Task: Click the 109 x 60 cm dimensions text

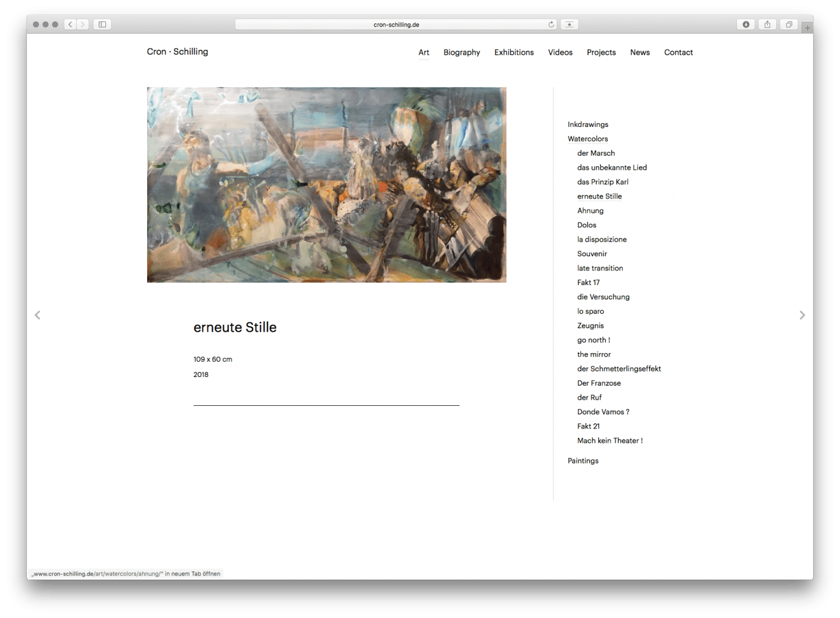Action: (x=212, y=359)
